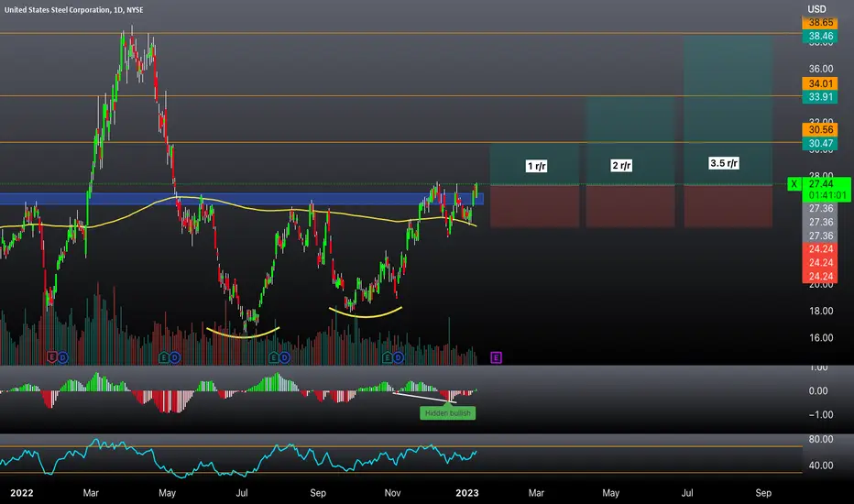Click the 36.00 price scale label
The height and width of the screenshot is (504, 854).
point(821,69)
